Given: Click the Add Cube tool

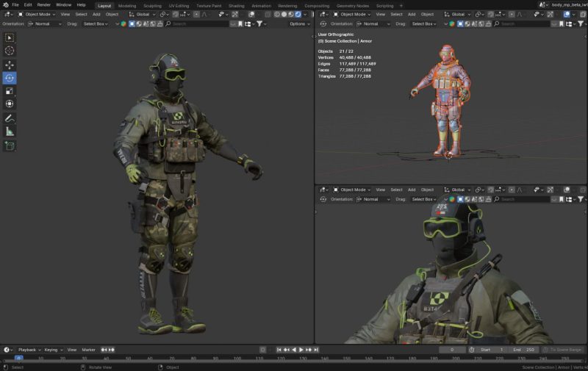Looking at the screenshot, I should [x=10, y=145].
